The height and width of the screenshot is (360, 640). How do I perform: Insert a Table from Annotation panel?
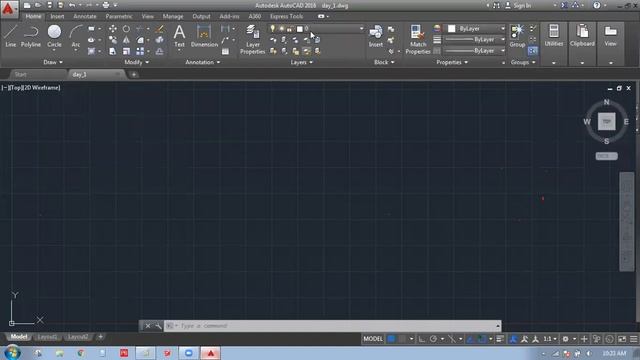pos(225,51)
